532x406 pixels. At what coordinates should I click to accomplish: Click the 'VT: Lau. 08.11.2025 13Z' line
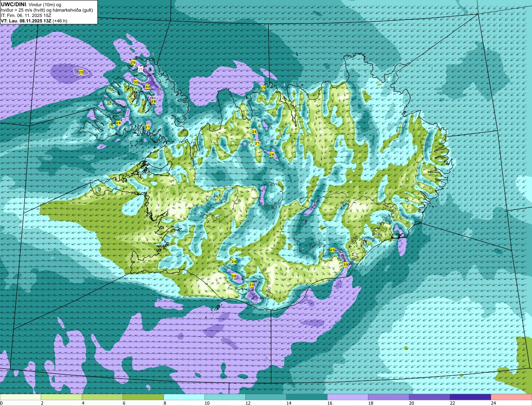(26, 20)
